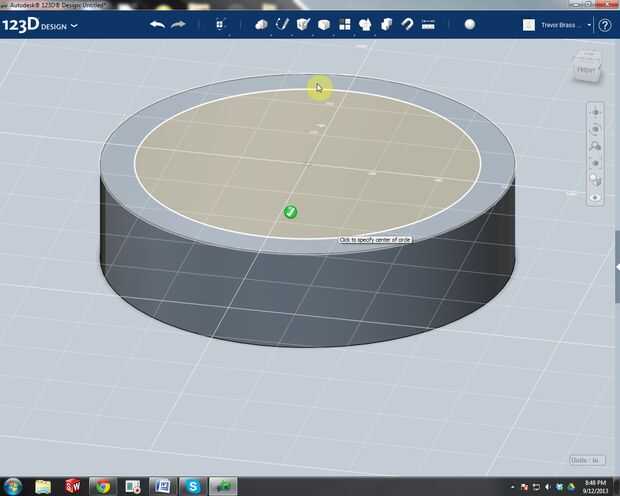Click the Google Drive tray icon
This screenshot has height=496, width=620.
(571, 487)
